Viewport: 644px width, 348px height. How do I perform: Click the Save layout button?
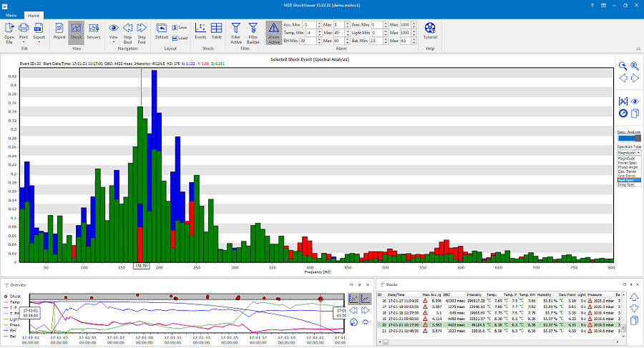coord(180,26)
